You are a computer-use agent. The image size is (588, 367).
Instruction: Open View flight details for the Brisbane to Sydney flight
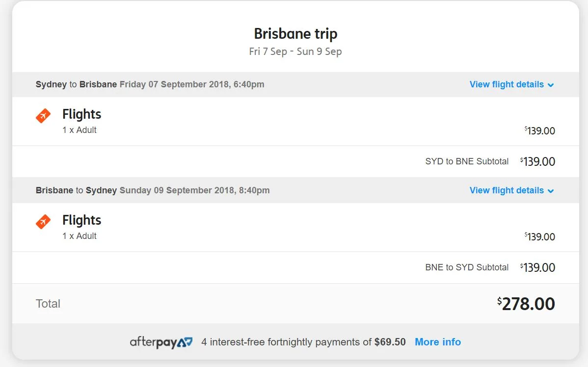click(x=507, y=190)
